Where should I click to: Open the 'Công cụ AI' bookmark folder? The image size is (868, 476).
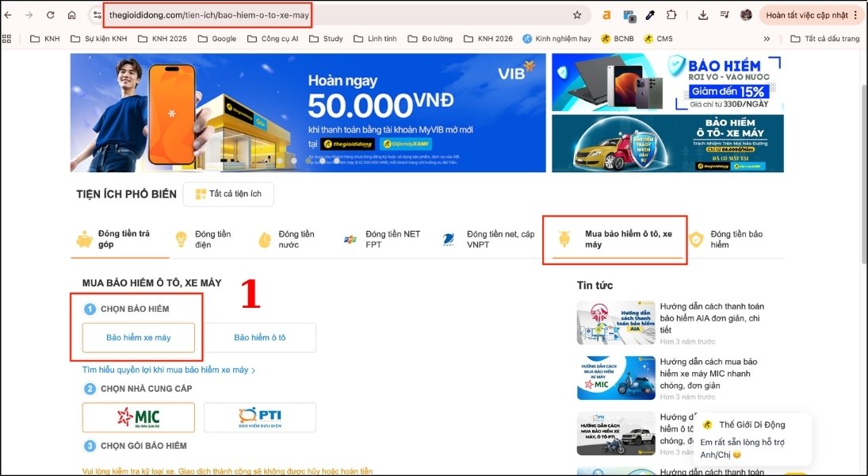coord(273,39)
